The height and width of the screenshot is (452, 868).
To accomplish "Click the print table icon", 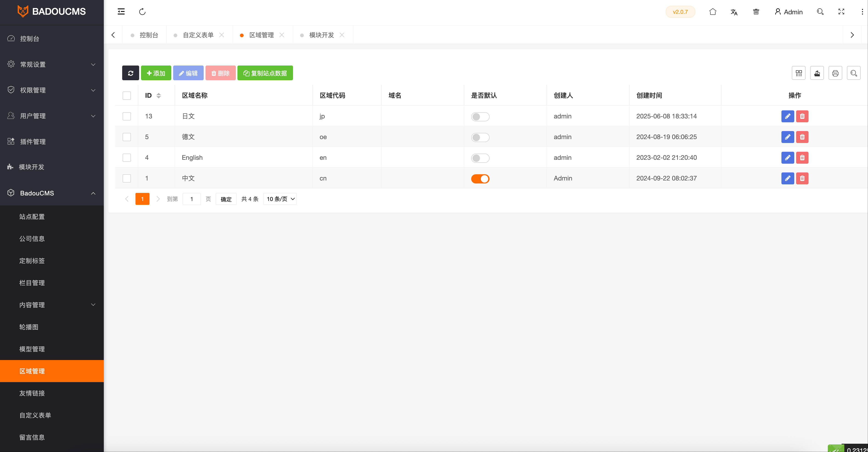I will [x=835, y=73].
